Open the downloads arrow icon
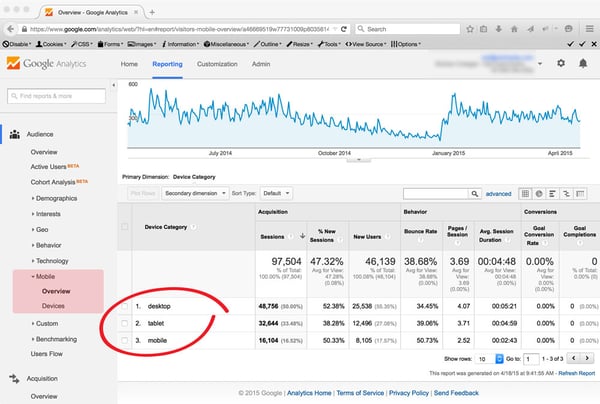The image size is (600, 404). tap(499, 29)
